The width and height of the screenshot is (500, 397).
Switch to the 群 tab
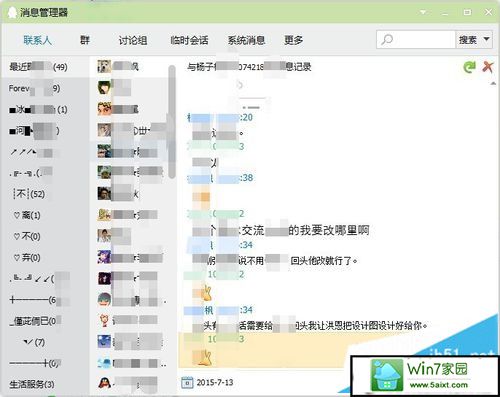pyautogui.click(x=85, y=40)
